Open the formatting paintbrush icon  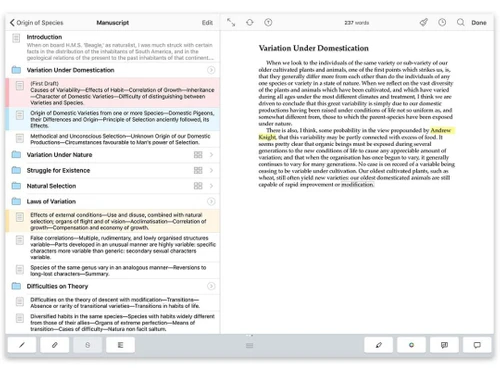(424, 22)
